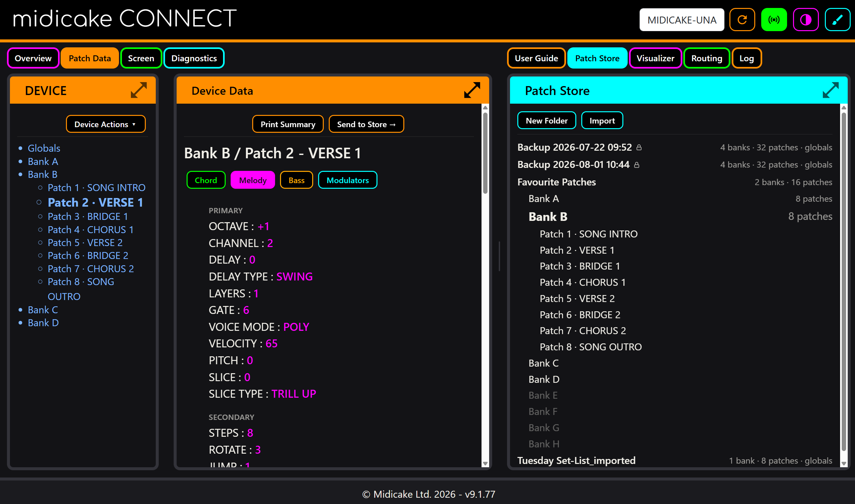Click the Import button
Viewport: 855px width, 504px height.
(x=602, y=120)
